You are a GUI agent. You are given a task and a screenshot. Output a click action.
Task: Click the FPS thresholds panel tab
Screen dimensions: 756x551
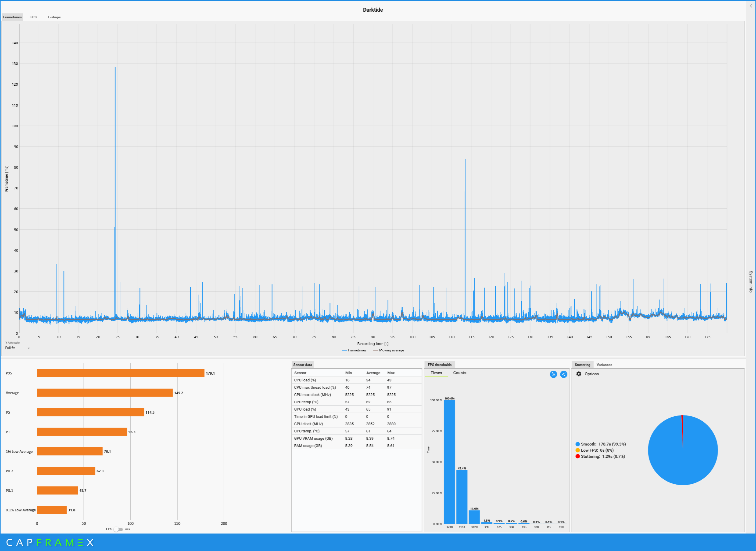click(x=440, y=365)
